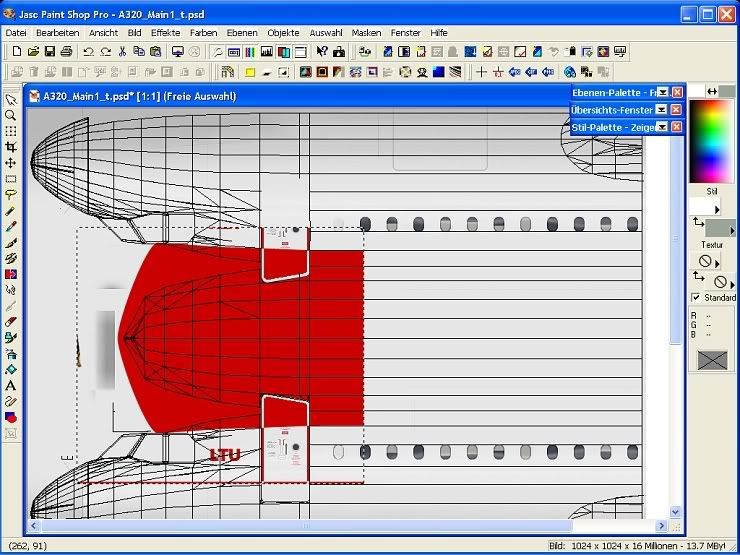Click the Undo arrow icon
740x555 pixels.
tap(88, 51)
